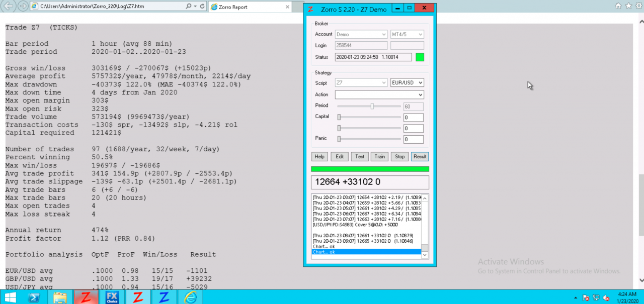Image resolution: width=644 pixels, height=304 pixels.
Task: Click the highlighted red Zorro taskbar button
Action: point(86,297)
